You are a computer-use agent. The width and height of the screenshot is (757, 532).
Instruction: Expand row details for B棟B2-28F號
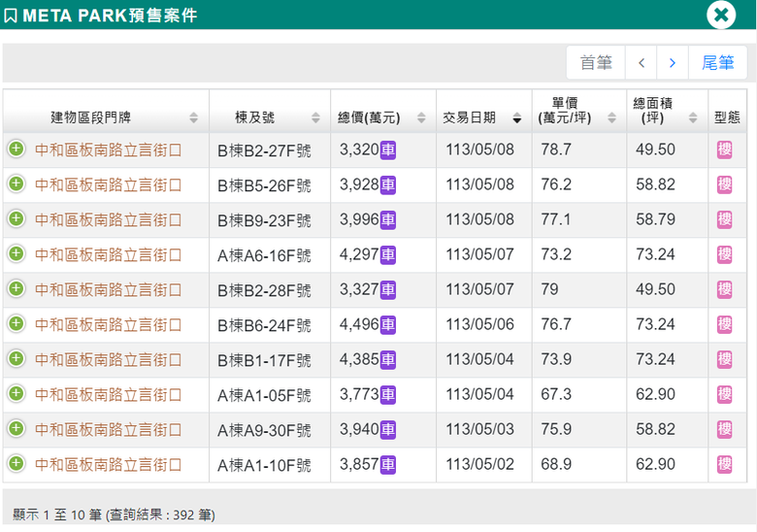click(16, 288)
